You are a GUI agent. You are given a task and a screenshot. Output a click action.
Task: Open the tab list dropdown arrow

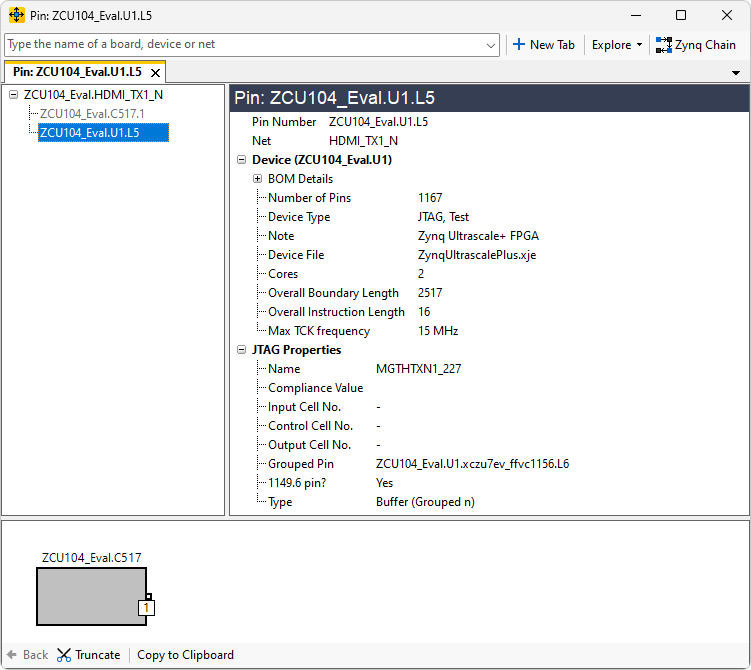click(736, 73)
